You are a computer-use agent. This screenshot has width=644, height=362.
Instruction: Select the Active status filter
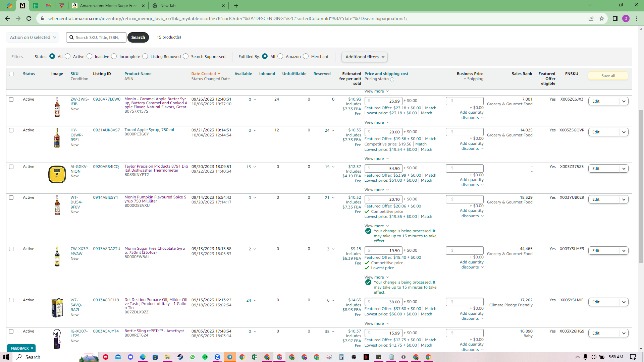coord(68,56)
